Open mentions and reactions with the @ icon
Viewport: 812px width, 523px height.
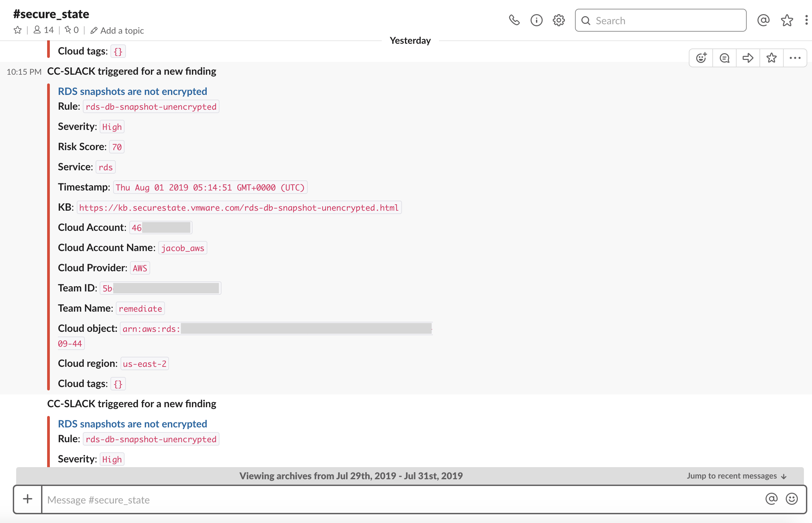764,20
